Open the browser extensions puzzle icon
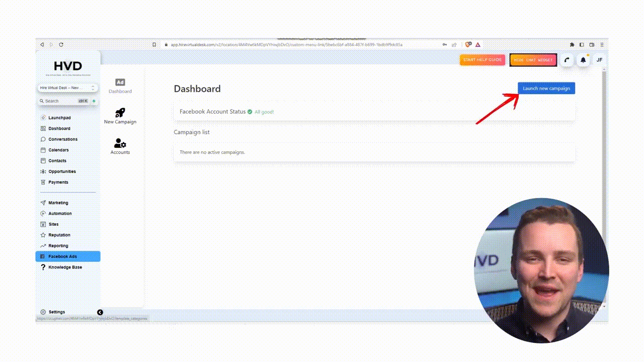 (572, 45)
